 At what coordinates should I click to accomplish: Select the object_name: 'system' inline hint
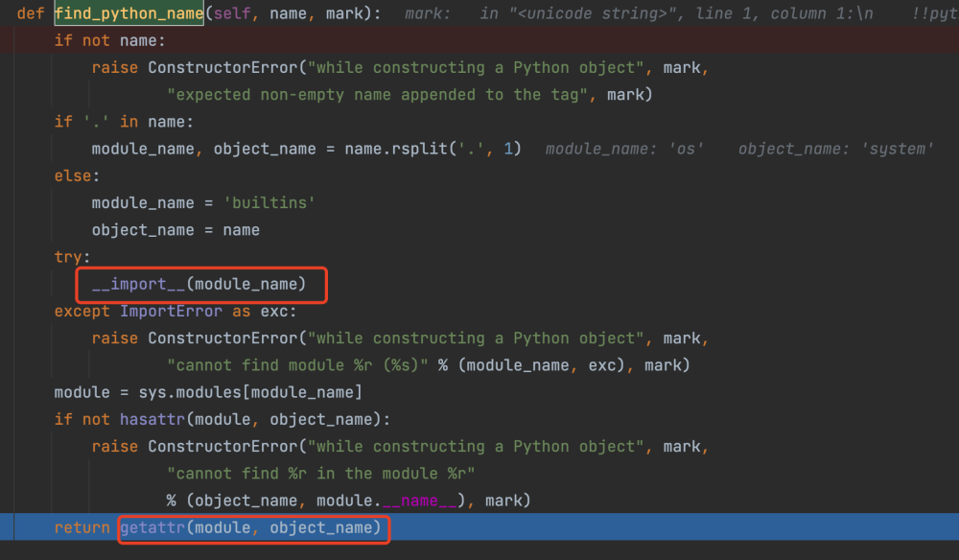coord(835,149)
